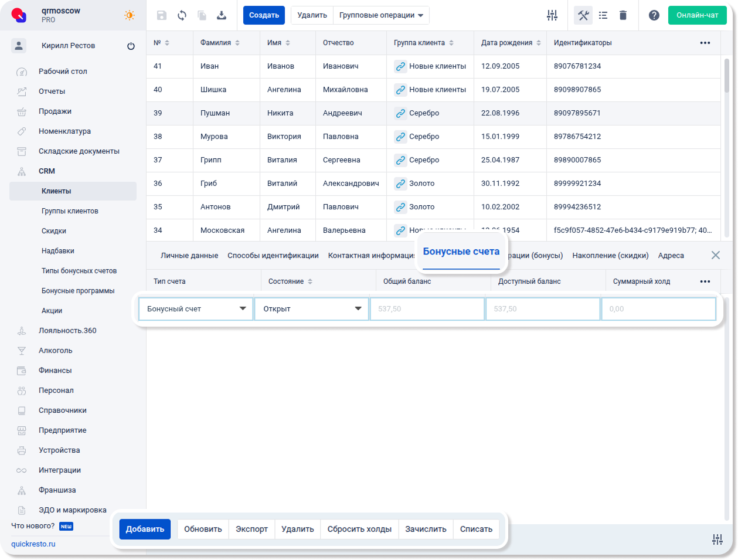Click the refresh arrows icon in toolbar

tap(182, 15)
